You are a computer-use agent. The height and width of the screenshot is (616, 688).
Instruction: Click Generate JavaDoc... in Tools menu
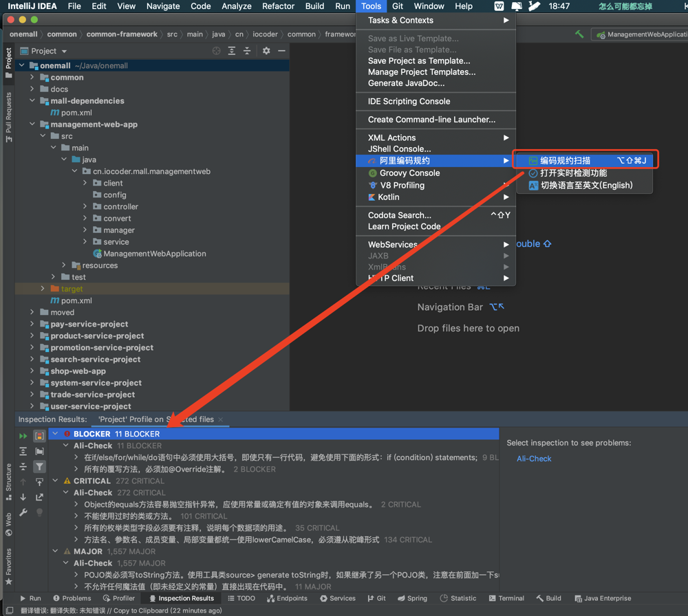coord(436,83)
